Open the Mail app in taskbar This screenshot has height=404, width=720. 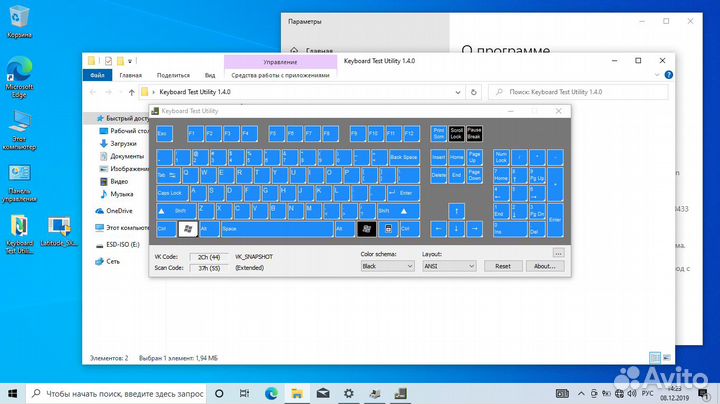click(323, 393)
